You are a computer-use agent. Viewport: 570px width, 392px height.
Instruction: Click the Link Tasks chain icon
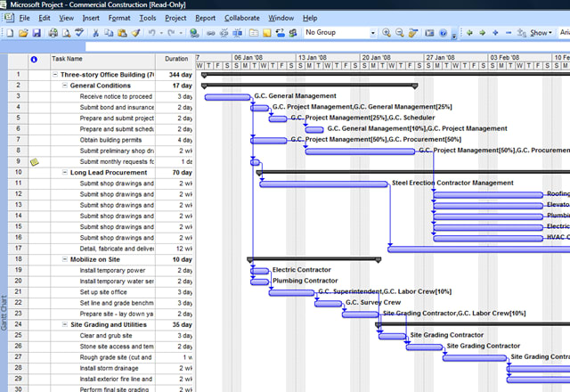(x=211, y=33)
